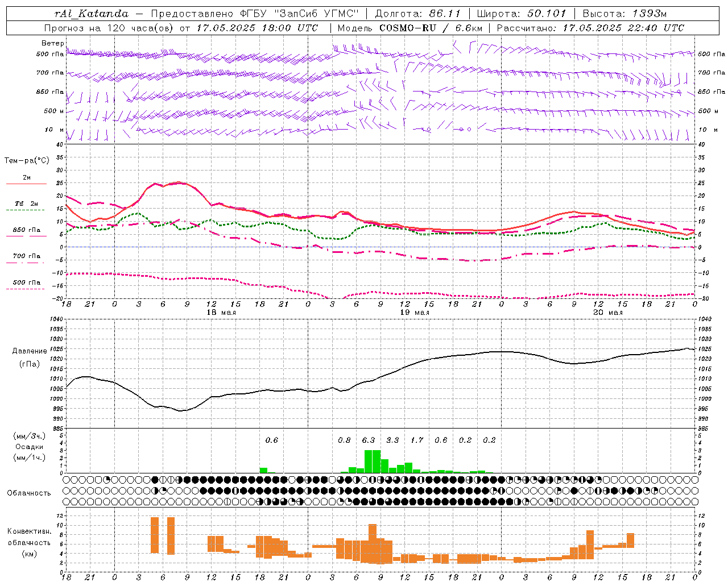Click the COSMO-RU model name in header
This screenshot has height=582, width=728.
click(407, 28)
